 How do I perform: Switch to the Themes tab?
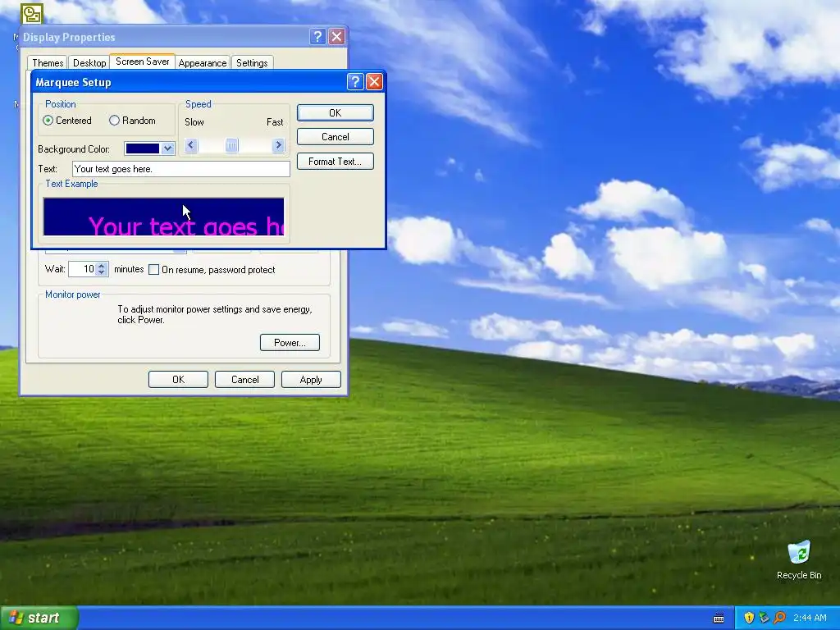coord(48,62)
